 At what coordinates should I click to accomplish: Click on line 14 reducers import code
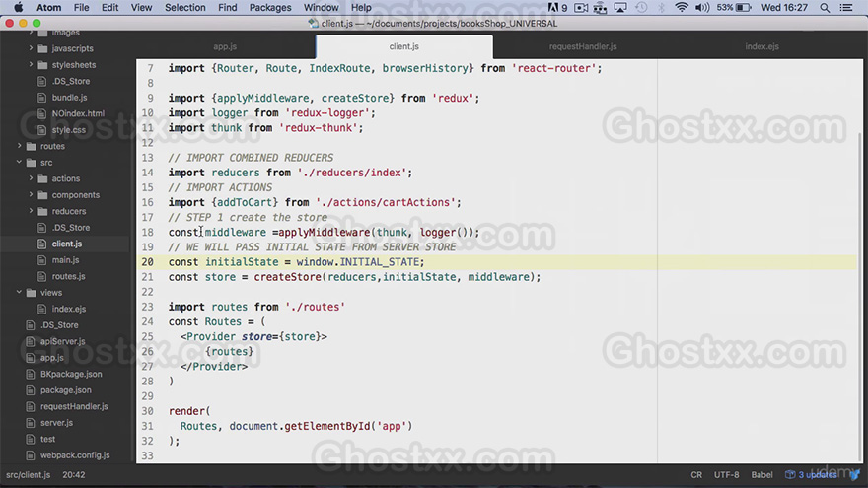tap(290, 173)
